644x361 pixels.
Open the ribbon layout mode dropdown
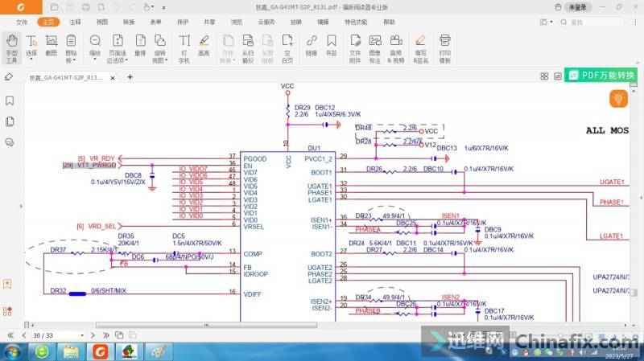[546, 23]
